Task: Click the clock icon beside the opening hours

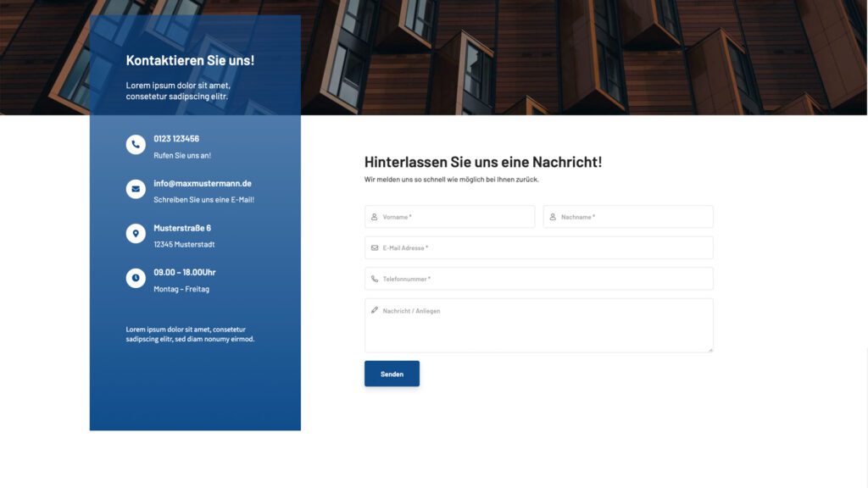Action: pos(136,278)
